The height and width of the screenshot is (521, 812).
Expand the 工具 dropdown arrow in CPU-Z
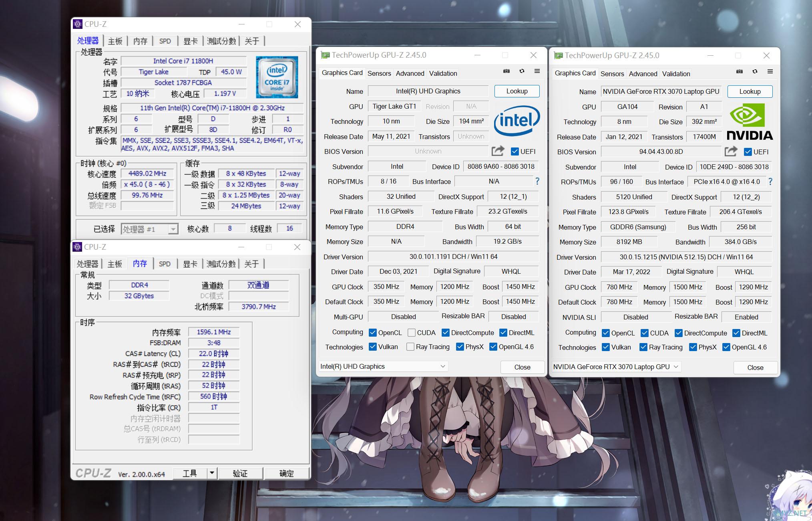pos(212,473)
